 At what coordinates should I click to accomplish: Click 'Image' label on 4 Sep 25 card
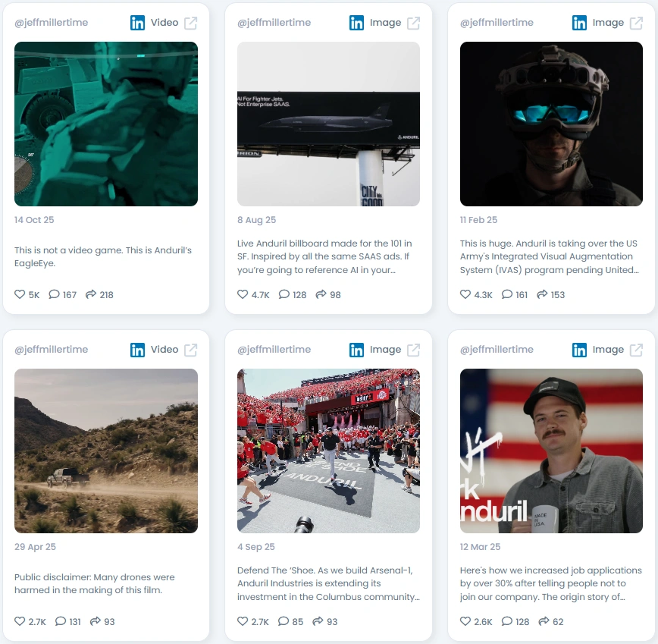point(385,350)
